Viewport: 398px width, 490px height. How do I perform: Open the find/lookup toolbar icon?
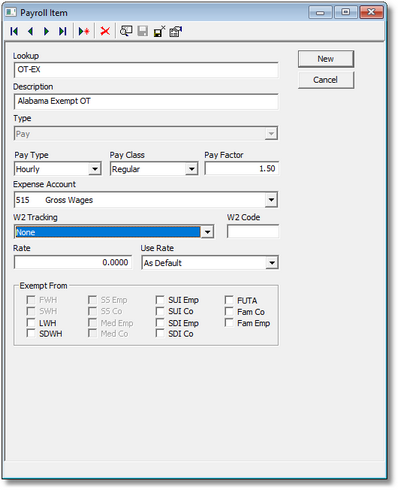[126, 31]
